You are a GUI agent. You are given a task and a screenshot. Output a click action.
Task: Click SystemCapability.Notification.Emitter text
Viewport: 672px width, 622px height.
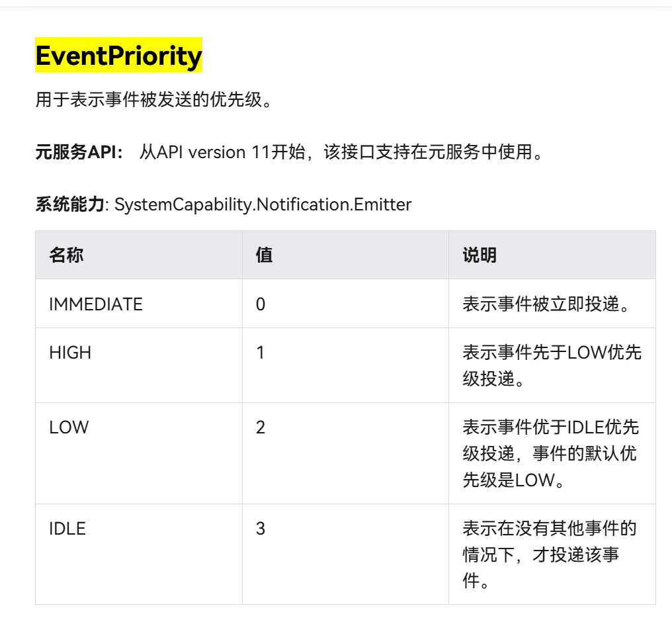[263, 204]
